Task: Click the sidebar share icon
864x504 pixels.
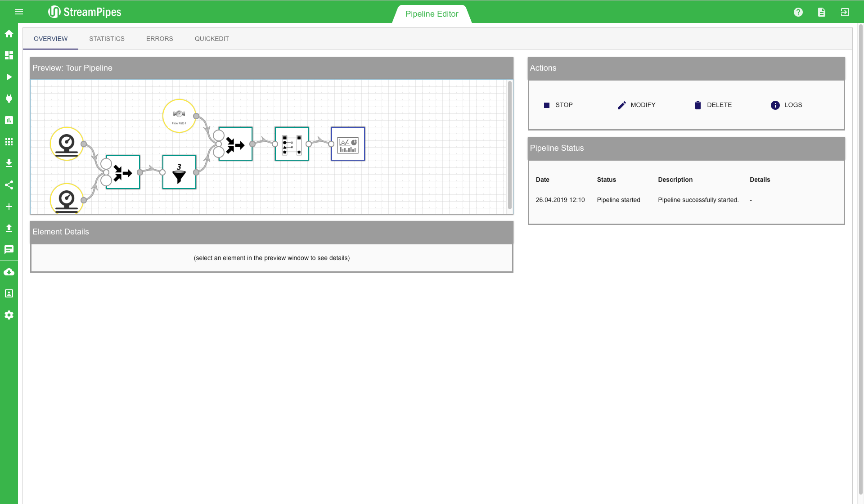Action: [9, 185]
